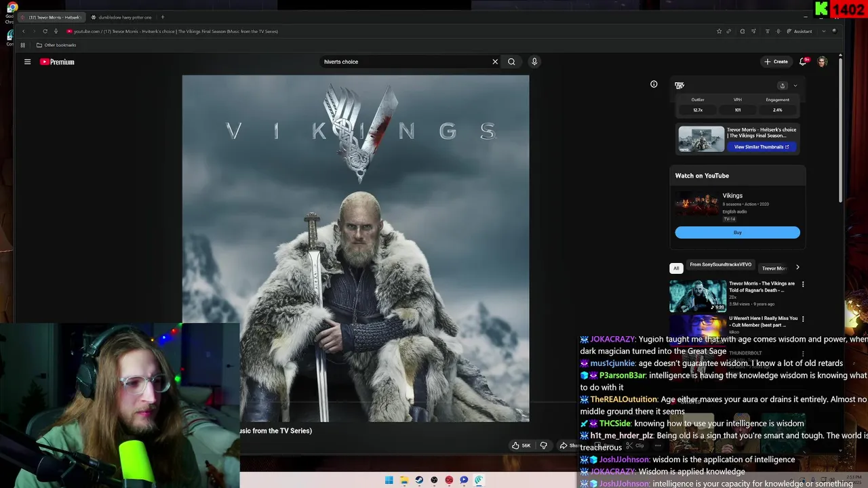Click the browser address bar URL
The image size is (868, 488).
pos(176,31)
